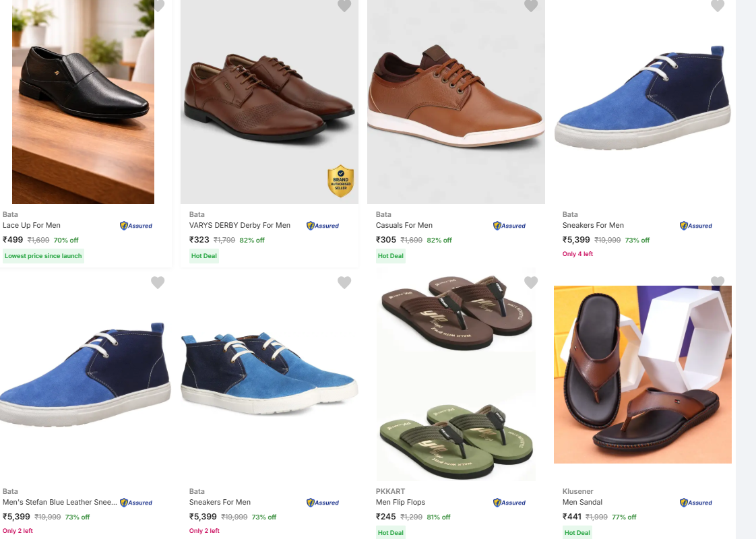Open Lace Up For Men product link
Screen dimensions: 756x539
tap(32, 225)
